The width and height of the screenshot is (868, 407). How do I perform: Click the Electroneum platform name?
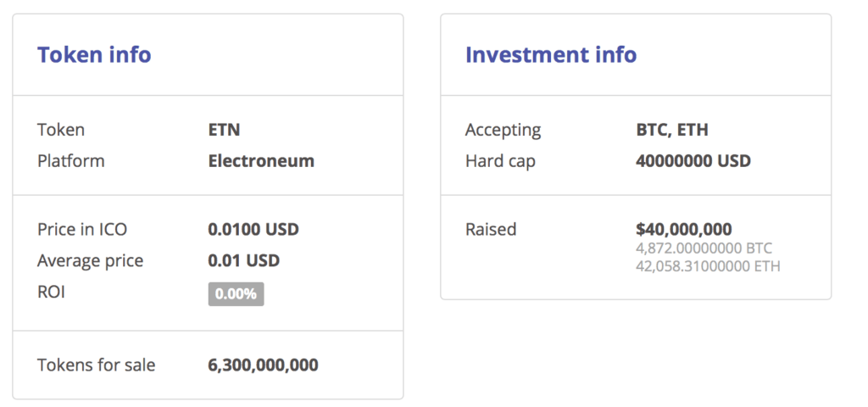coord(261,160)
